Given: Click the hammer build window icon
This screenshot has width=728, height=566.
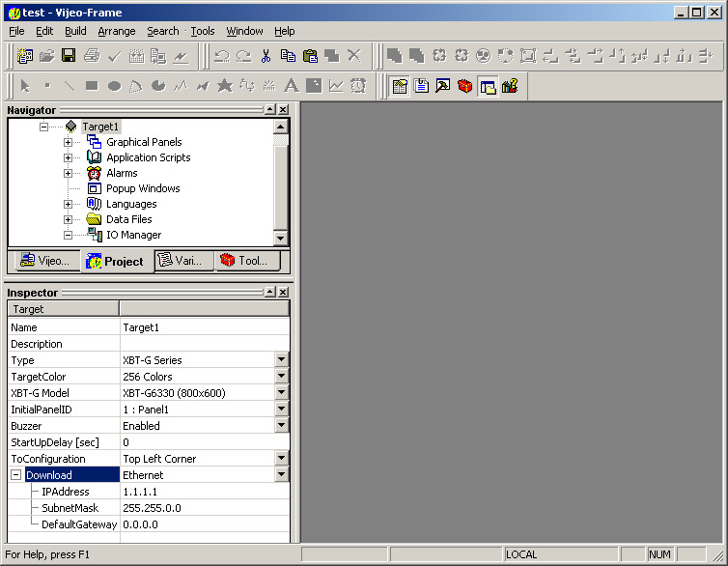Looking at the screenshot, I should 443,86.
